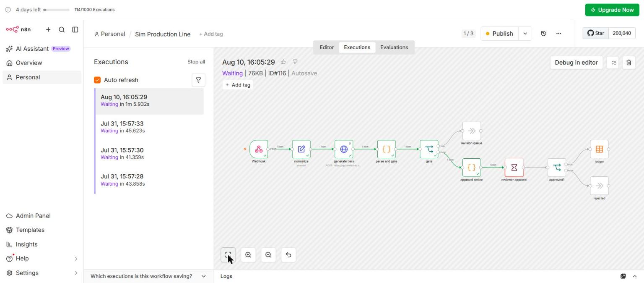Image resolution: width=644 pixels, height=283 pixels.
Task: Expand 'Which executions is this workflow saving?'
Action: (148, 276)
